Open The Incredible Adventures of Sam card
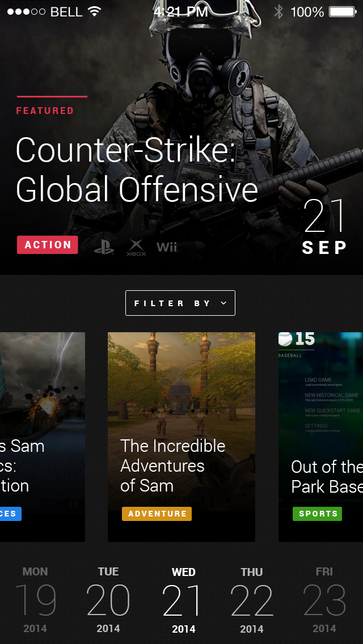The width and height of the screenshot is (363, 644). [x=181, y=437]
